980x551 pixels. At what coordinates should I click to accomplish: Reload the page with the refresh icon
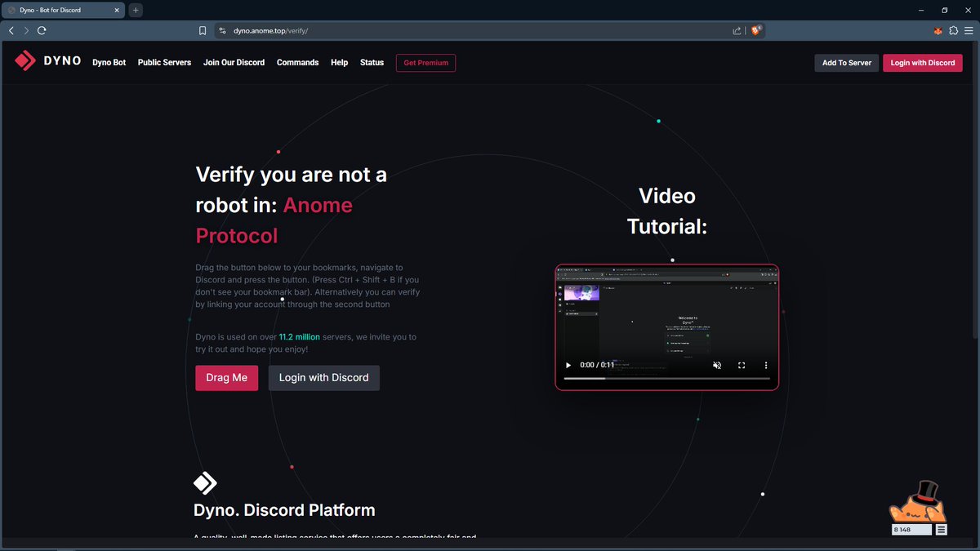click(42, 30)
